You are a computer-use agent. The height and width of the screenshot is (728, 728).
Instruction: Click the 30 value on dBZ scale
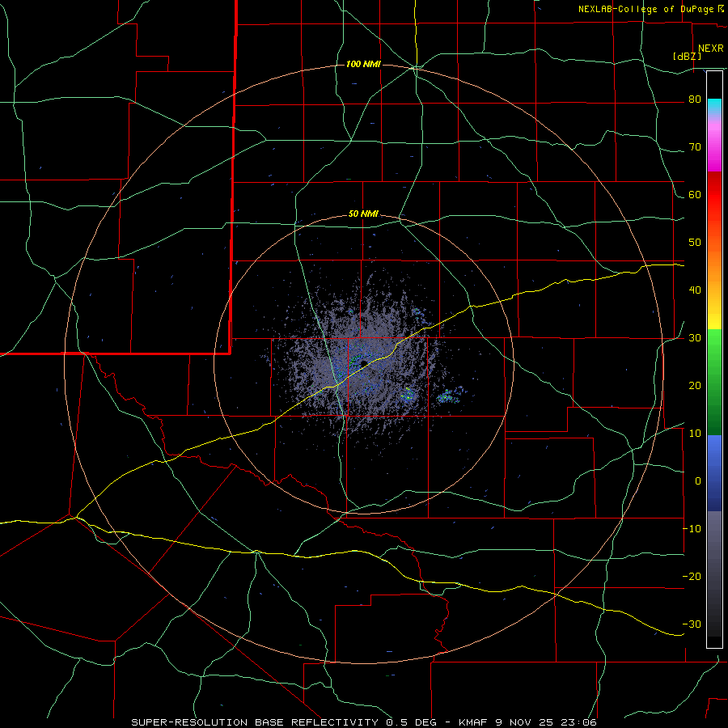[x=695, y=338]
